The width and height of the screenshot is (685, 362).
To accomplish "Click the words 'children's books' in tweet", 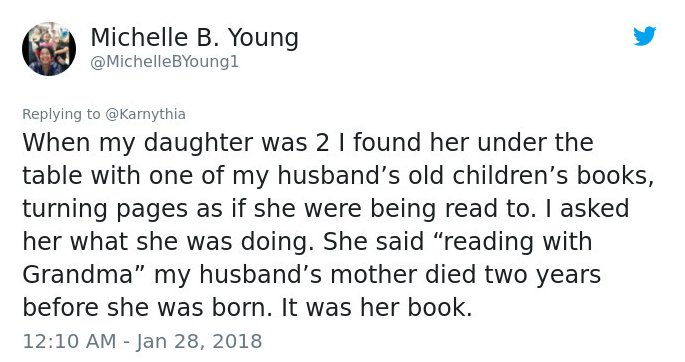I will (553, 176).
